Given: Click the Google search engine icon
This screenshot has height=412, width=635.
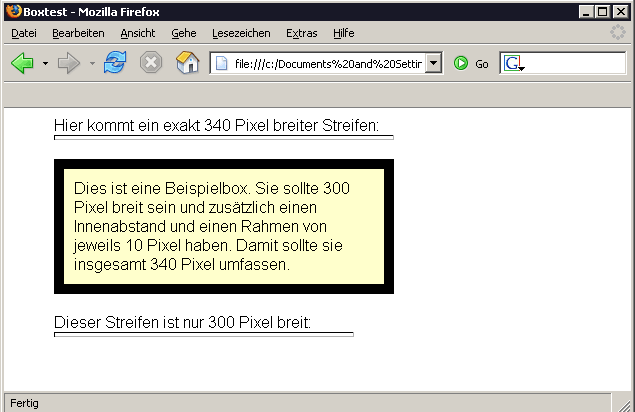Looking at the screenshot, I should (x=513, y=63).
